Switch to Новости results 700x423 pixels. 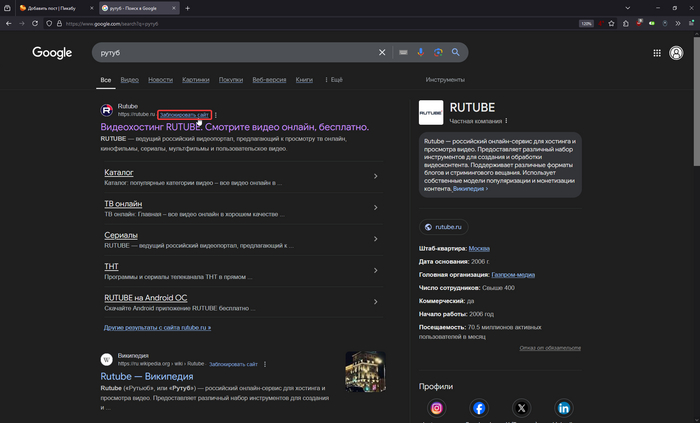coord(160,80)
